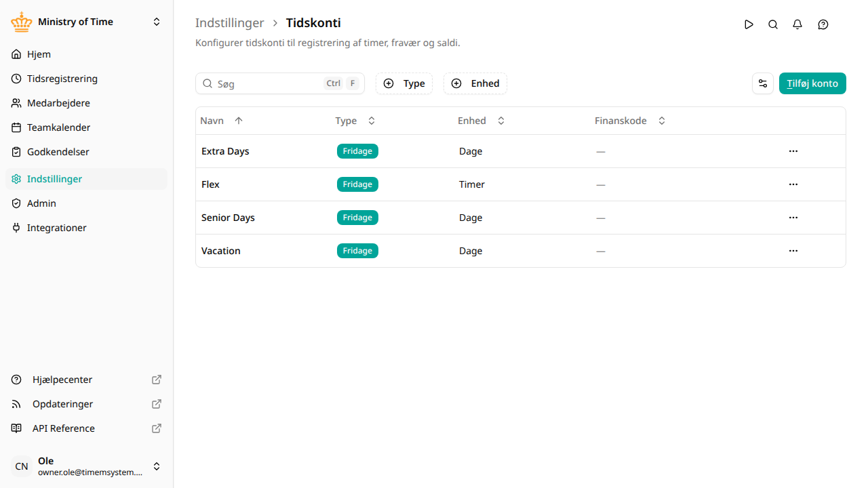Click the Admin shield icon
868x488 pixels.
click(16, 203)
